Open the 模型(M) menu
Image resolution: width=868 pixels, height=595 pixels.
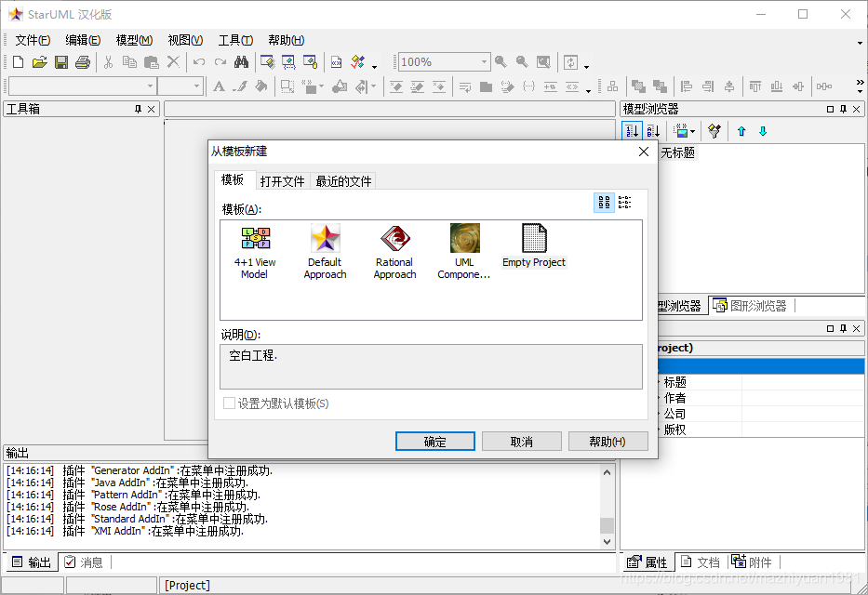[x=134, y=40]
